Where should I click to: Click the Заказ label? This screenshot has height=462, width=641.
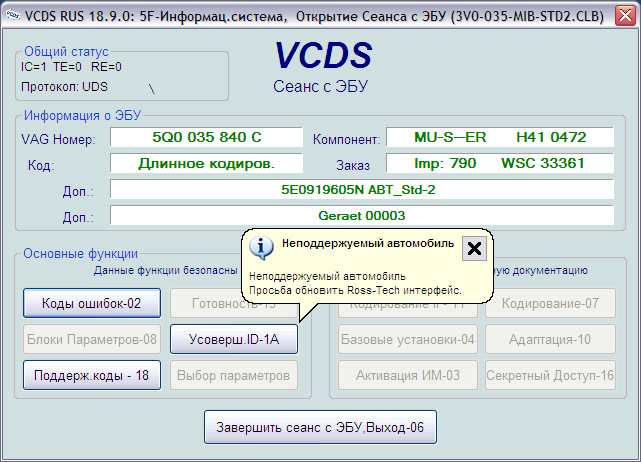click(x=353, y=165)
